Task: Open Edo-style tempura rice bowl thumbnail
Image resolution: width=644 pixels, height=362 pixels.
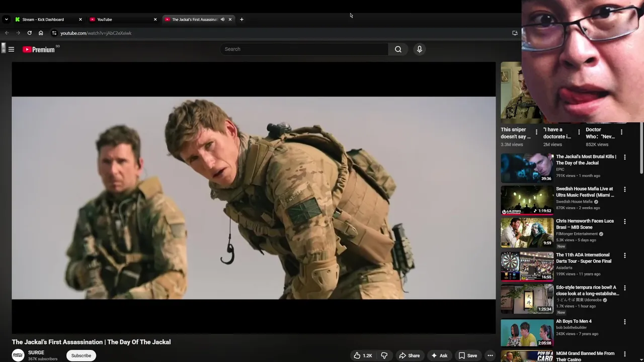Action: (x=527, y=299)
